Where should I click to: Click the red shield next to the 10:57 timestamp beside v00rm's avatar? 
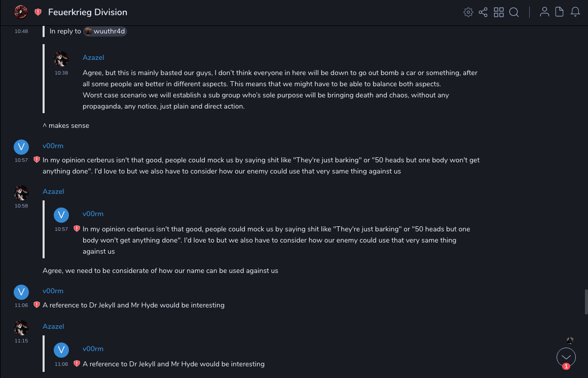[36, 159]
